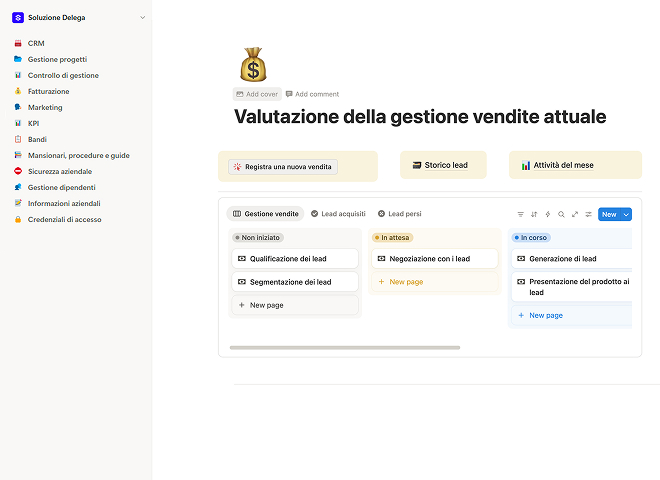This screenshot has width=660, height=480.
Task: Open the database filter icon
Action: pyautogui.click(x=521, y=214)
